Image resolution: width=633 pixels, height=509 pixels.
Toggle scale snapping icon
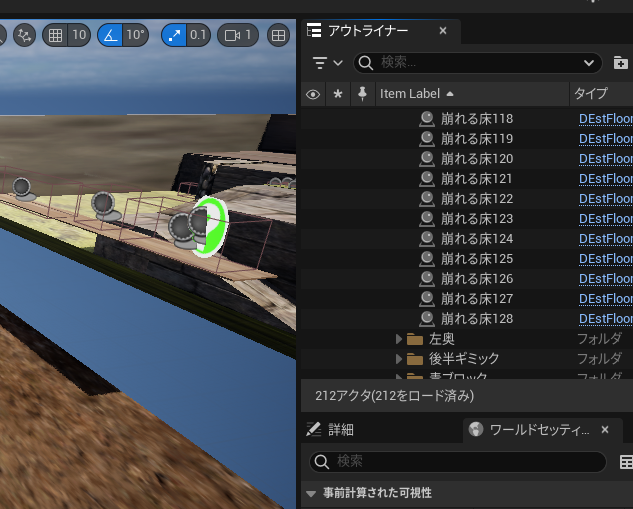174,36
